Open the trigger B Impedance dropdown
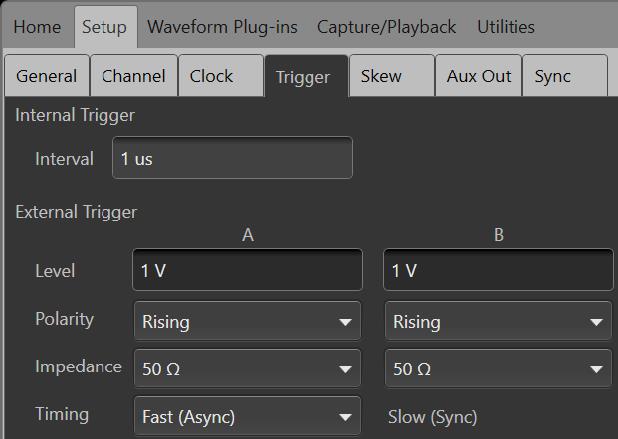 [498, 369]
